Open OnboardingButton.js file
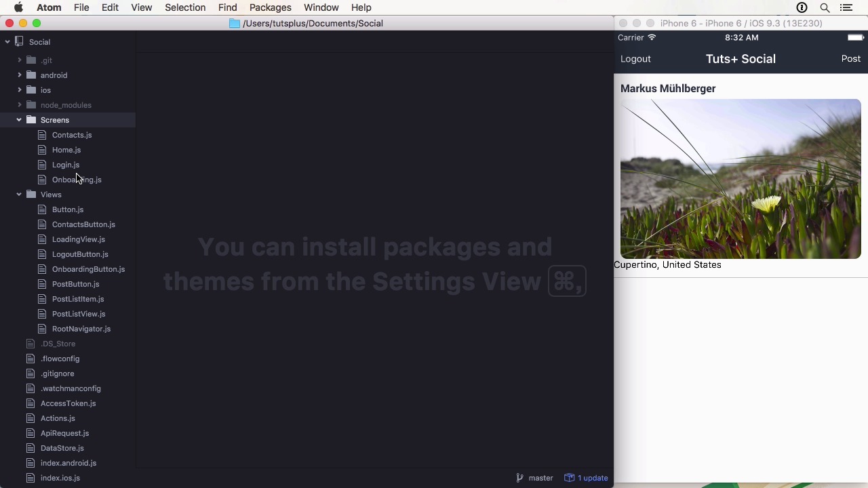Viewport: 868px width, 488px height. point(88,269)
